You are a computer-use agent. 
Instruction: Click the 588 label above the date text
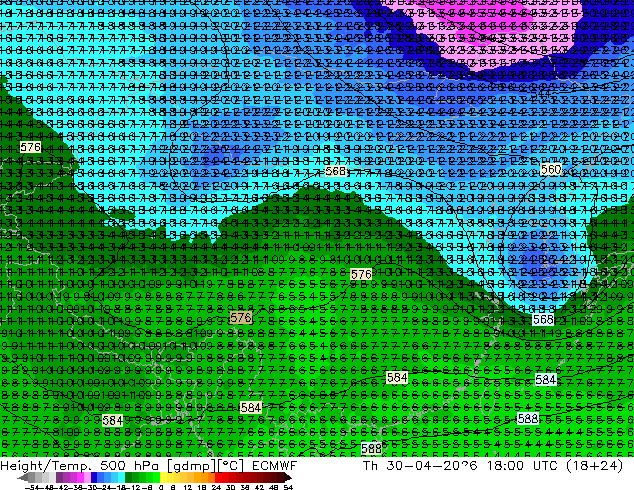point(528,418)
